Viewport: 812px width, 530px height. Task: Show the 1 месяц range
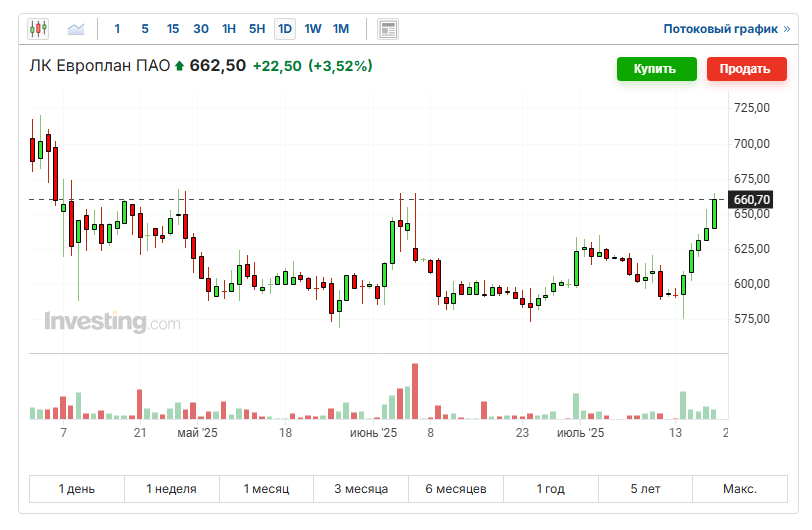(266, 489)
